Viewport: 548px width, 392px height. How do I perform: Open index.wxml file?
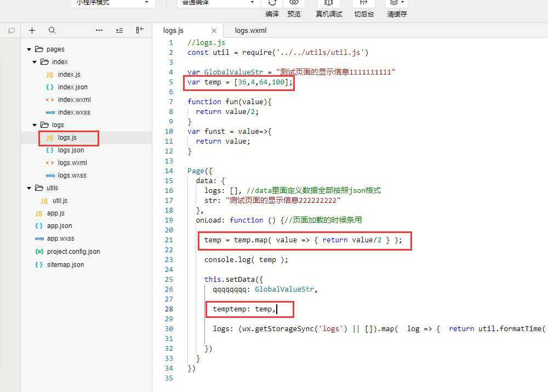74,100
